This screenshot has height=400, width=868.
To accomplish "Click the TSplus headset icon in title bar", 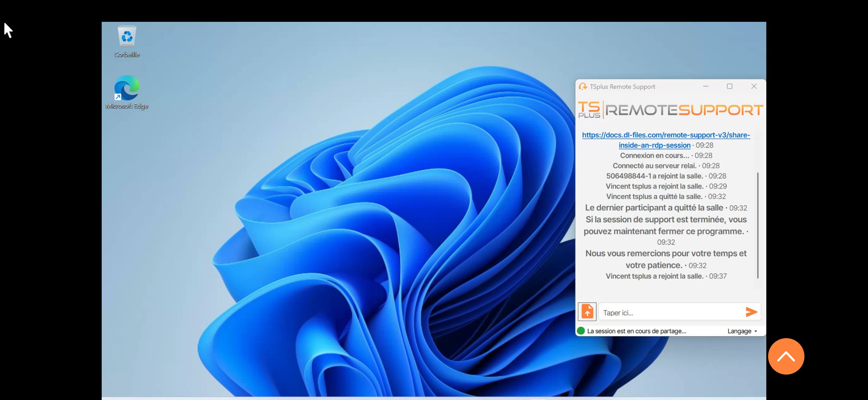I will click(583, 87).
